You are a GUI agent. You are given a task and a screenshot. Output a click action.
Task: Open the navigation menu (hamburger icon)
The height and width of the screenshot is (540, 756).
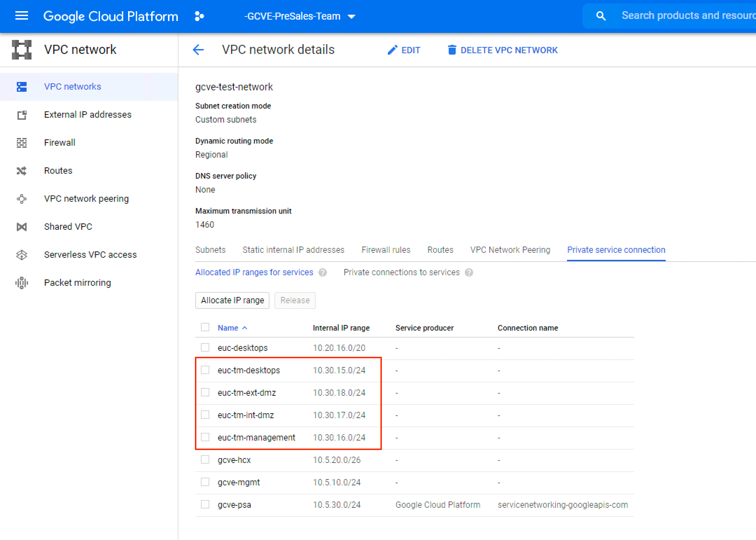[x=21, y=16]
